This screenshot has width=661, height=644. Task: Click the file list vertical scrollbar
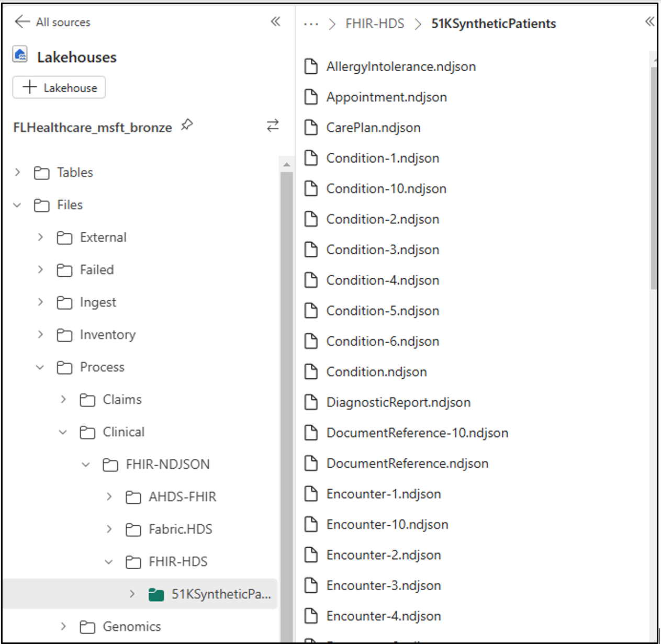point(654,178)
